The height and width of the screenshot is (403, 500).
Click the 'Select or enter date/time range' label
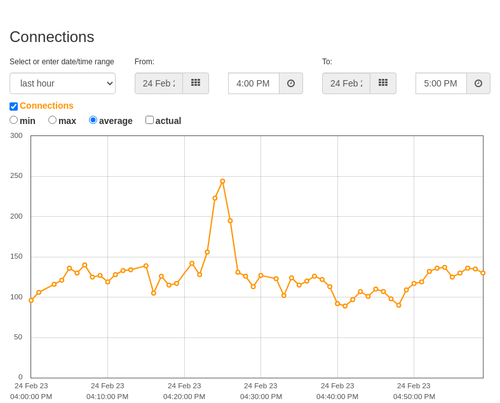pyautogui.click(x=62, y=62)
